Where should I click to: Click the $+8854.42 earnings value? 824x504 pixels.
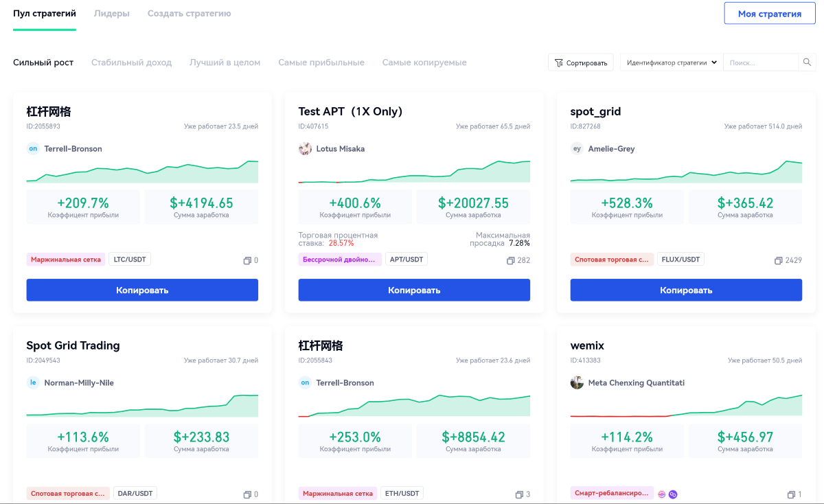click(x=473, y=437)
